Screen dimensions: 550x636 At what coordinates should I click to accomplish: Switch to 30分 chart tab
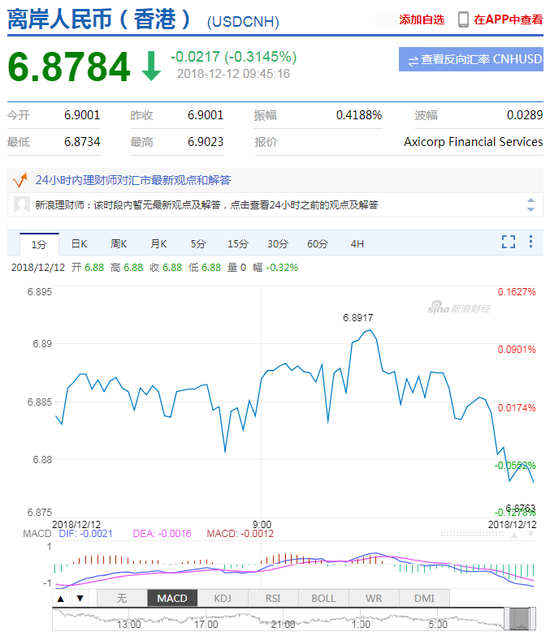click(x=277, y=244)
